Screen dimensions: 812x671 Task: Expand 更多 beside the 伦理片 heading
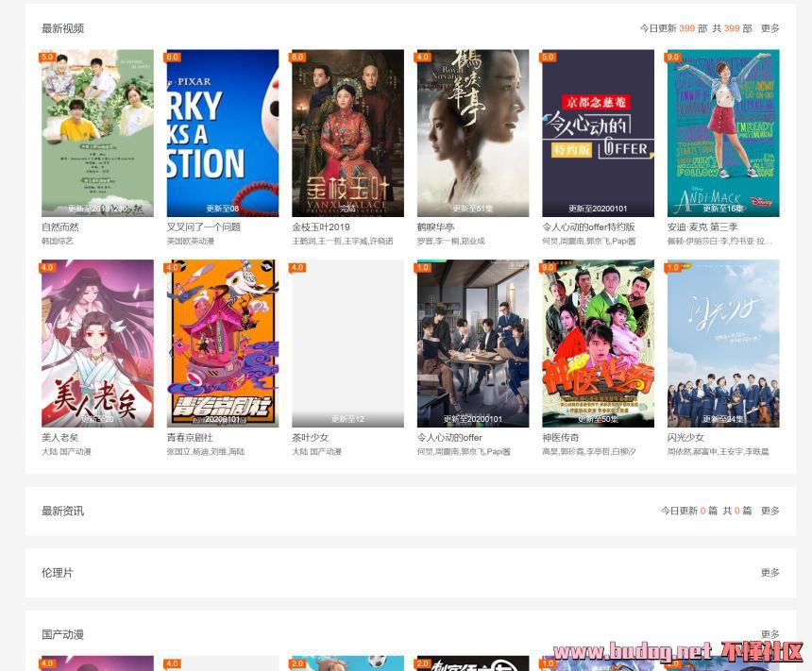[x=770, y=573]
